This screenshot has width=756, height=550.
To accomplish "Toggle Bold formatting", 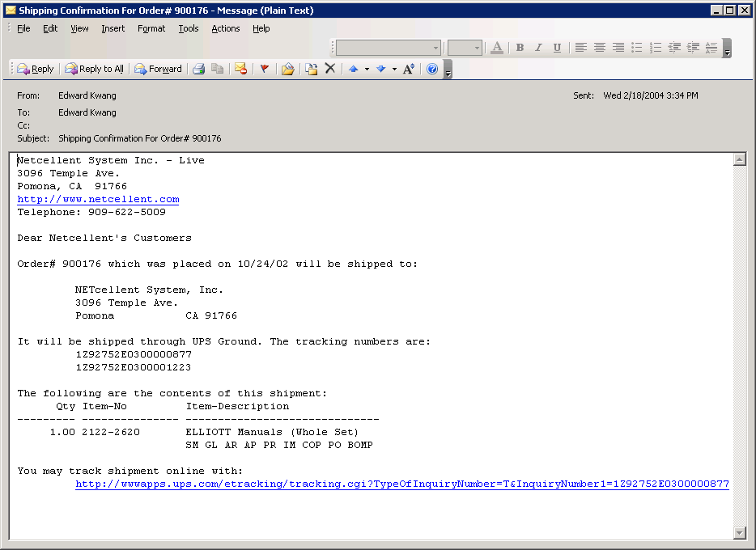I will click(520, 48).
